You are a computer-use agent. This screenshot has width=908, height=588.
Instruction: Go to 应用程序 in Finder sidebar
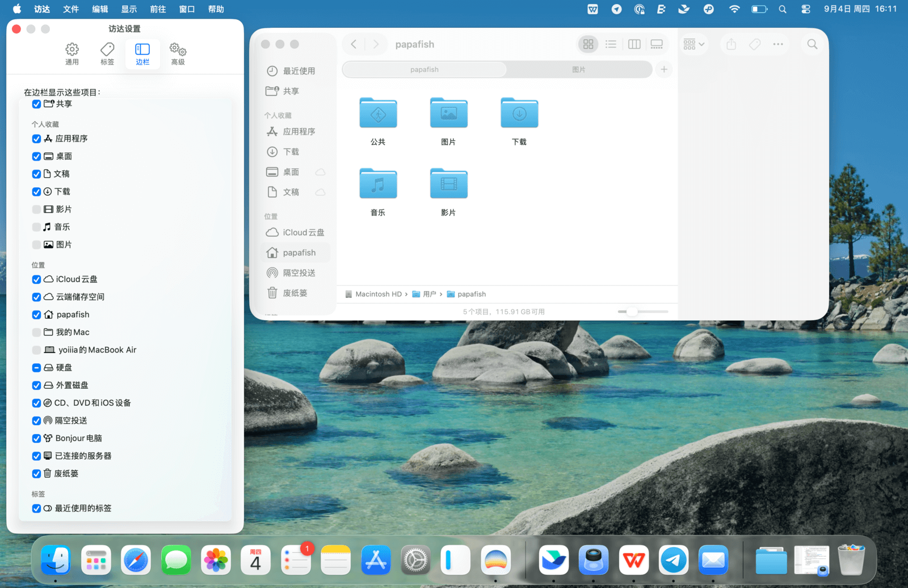coord(299,132)
